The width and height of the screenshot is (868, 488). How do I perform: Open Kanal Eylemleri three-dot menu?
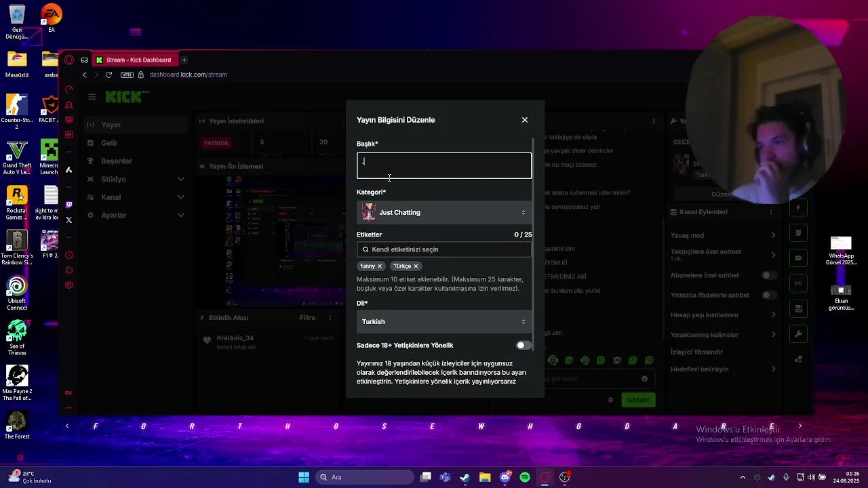(771, 212)
